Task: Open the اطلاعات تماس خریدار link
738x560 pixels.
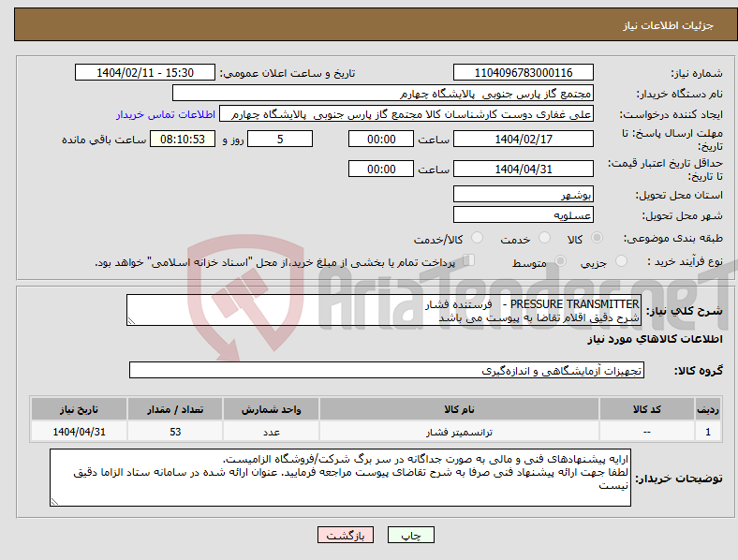Action: tap(166, 114)
